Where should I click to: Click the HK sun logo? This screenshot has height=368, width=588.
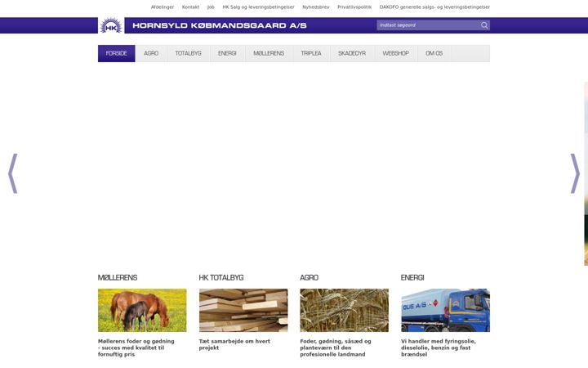(x=111, y=25)
